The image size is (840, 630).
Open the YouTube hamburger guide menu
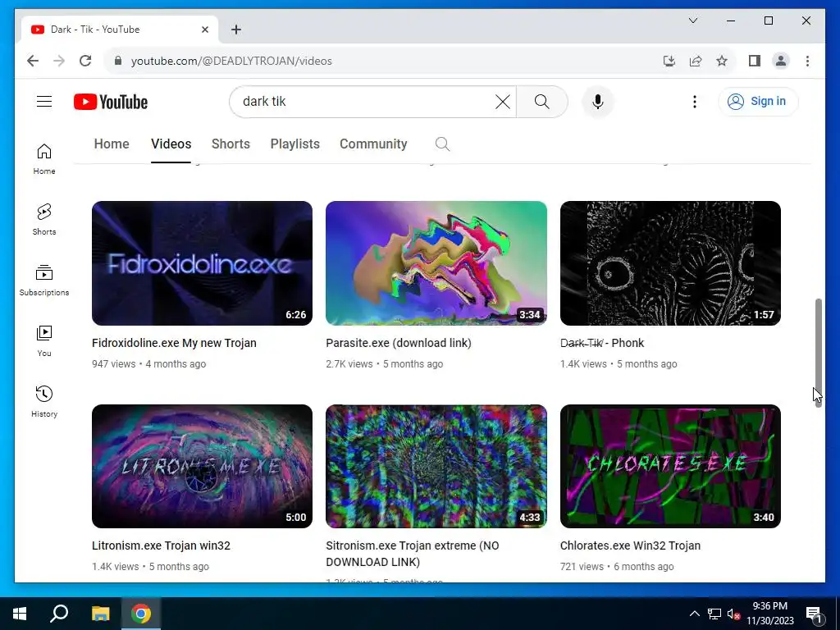(x=44, y=101)
